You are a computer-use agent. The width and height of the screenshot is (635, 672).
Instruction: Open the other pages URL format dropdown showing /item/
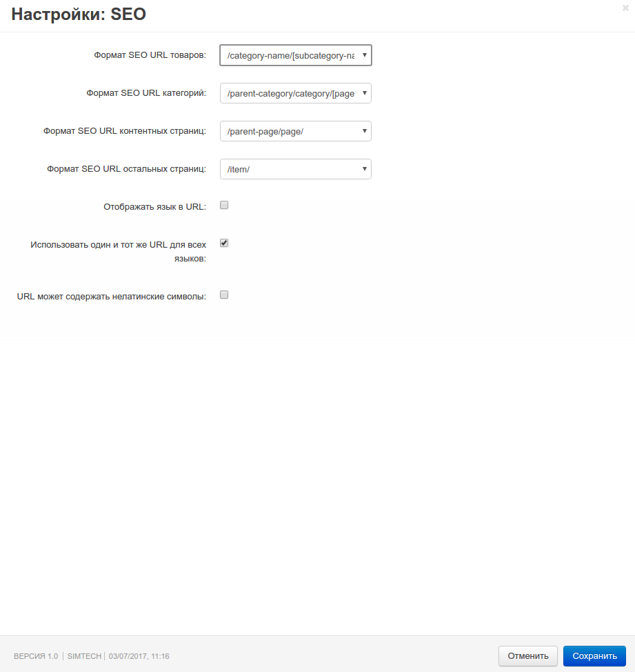pyautogui.click(x=296, y=169)
